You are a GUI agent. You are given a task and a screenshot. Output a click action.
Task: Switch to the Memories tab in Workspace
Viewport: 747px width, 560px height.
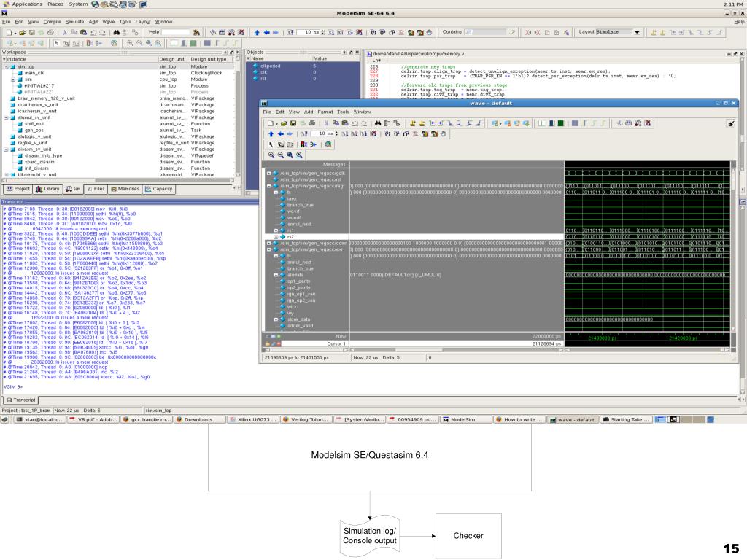pos(125,189)
